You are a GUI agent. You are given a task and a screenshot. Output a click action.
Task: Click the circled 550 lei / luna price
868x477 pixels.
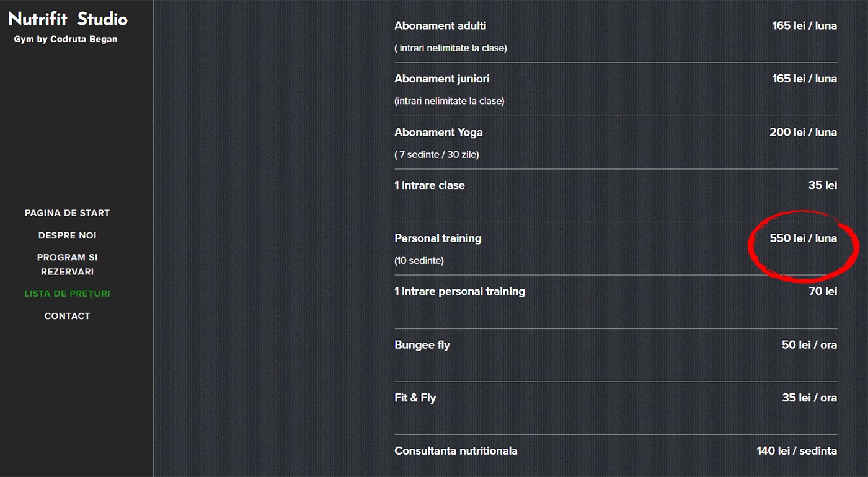pyautogui.click(x=803, y=239)
